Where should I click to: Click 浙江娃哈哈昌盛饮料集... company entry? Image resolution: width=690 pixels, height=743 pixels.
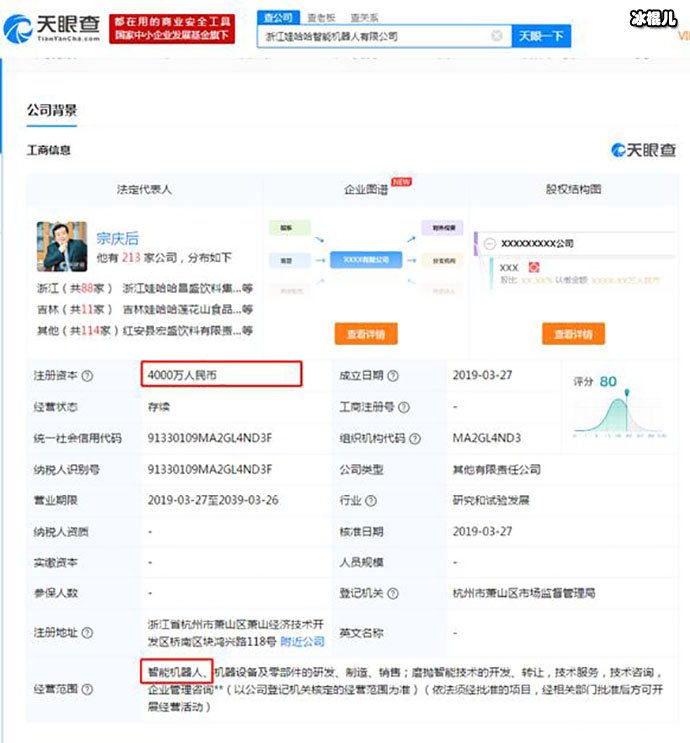pos(188,288)
